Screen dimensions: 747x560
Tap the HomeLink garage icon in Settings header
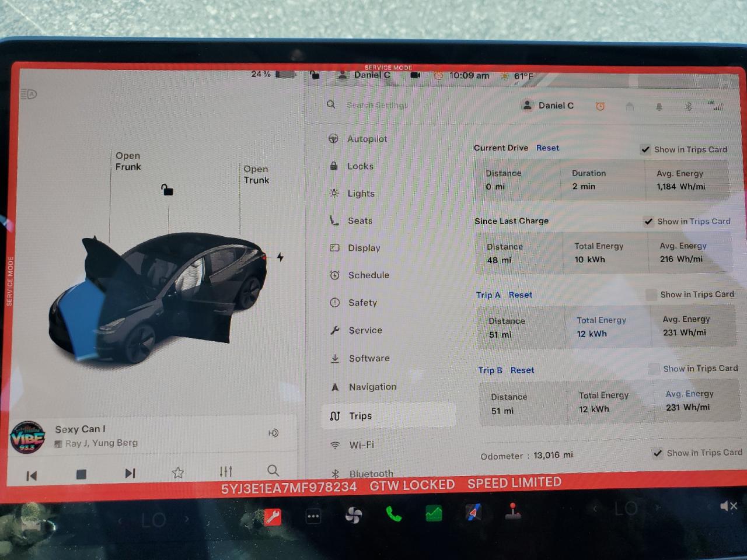629,106
